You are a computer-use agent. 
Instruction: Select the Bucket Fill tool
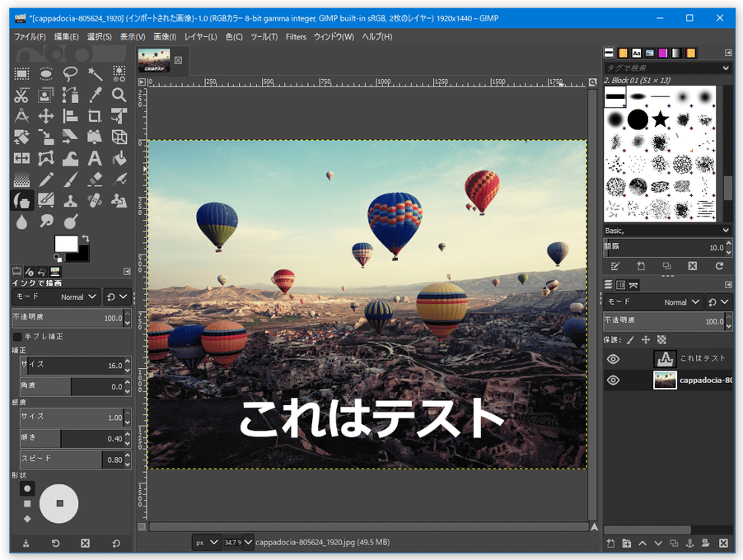(119, 158)
